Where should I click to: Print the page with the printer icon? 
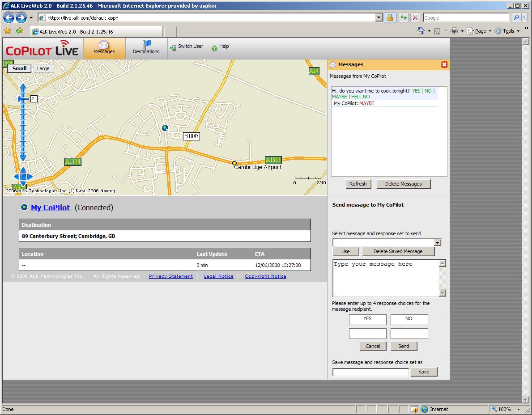[x=454, y=31]
